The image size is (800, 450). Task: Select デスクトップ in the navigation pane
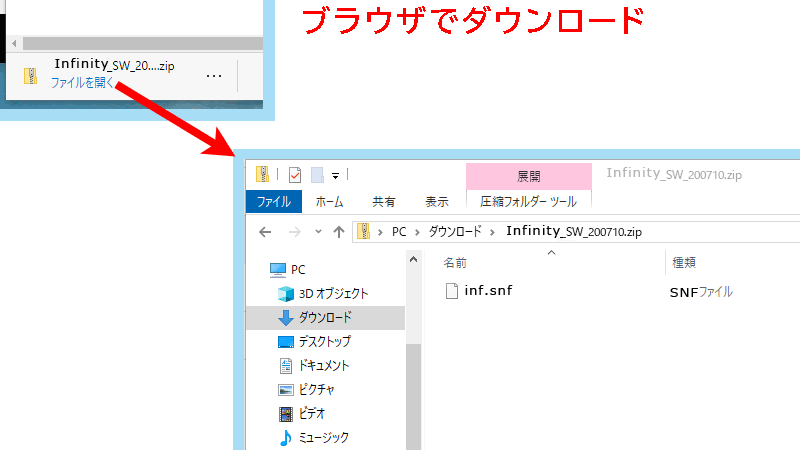[325, 341]
